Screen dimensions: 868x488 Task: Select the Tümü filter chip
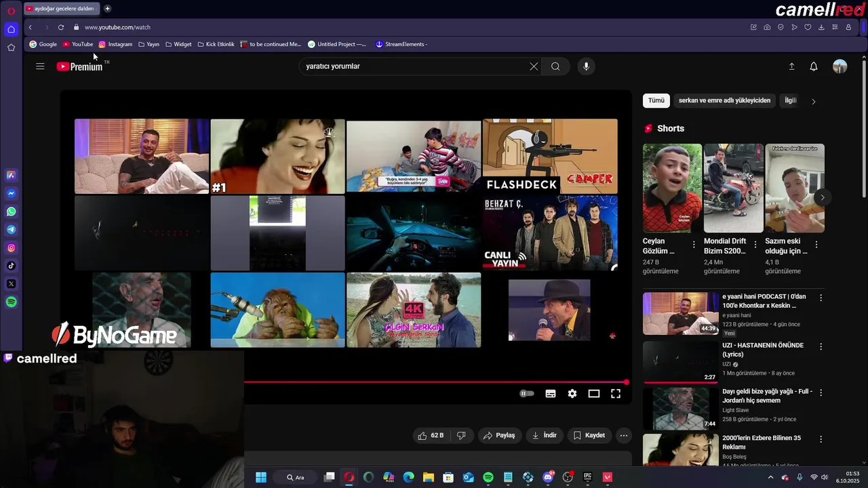(656, 100)
